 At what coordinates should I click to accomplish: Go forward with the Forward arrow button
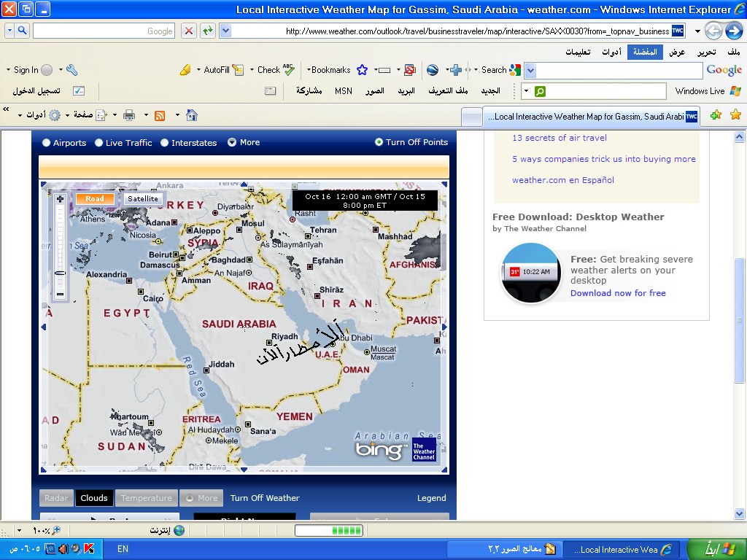coord(734,31)
